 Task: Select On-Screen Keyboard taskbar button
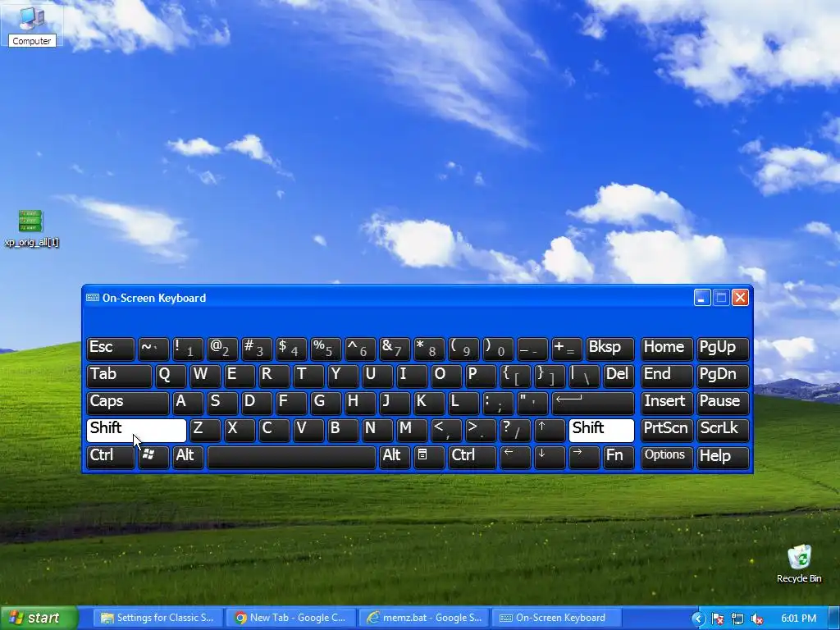coord(557,618)
